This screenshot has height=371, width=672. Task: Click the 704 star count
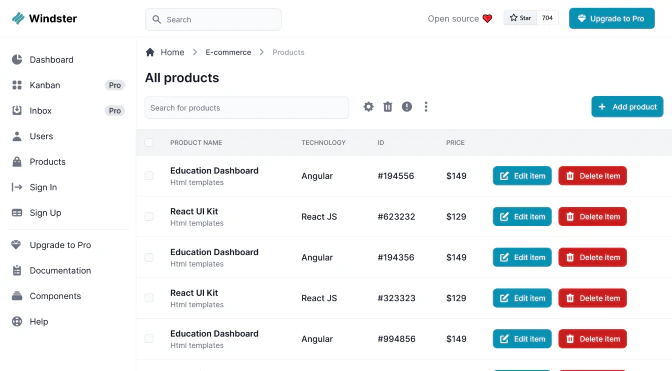click(547, 18)
